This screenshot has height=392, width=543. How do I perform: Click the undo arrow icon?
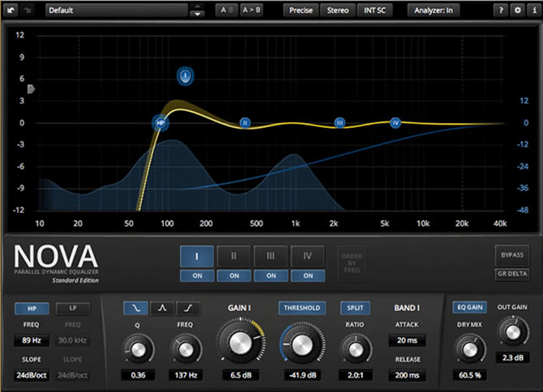click(x=11, y=11)
